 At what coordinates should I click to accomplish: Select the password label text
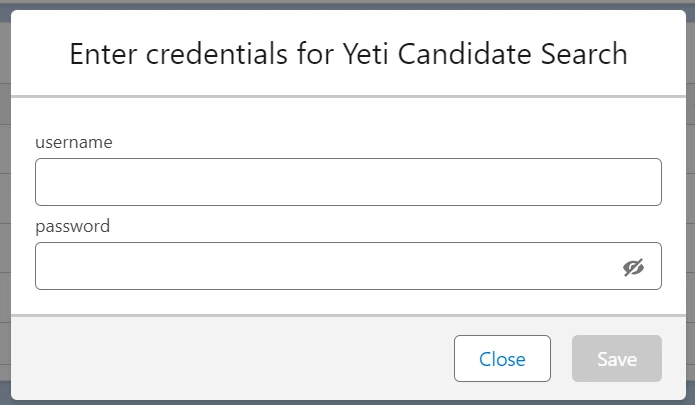pos(73,226)
